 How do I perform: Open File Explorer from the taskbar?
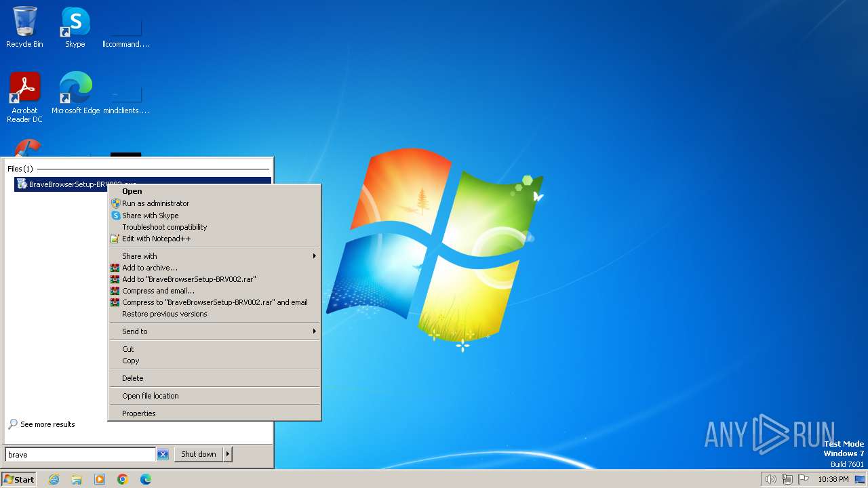coord(77,479)
